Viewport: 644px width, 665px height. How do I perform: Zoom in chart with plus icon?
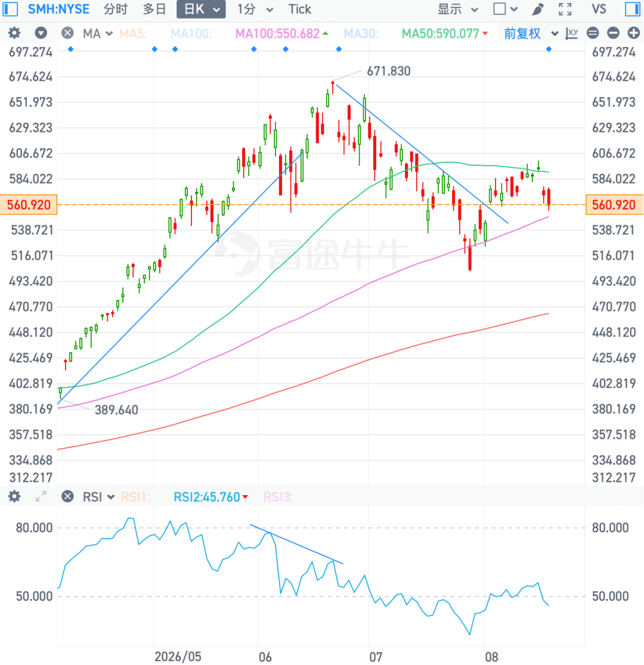click(633, 33)
